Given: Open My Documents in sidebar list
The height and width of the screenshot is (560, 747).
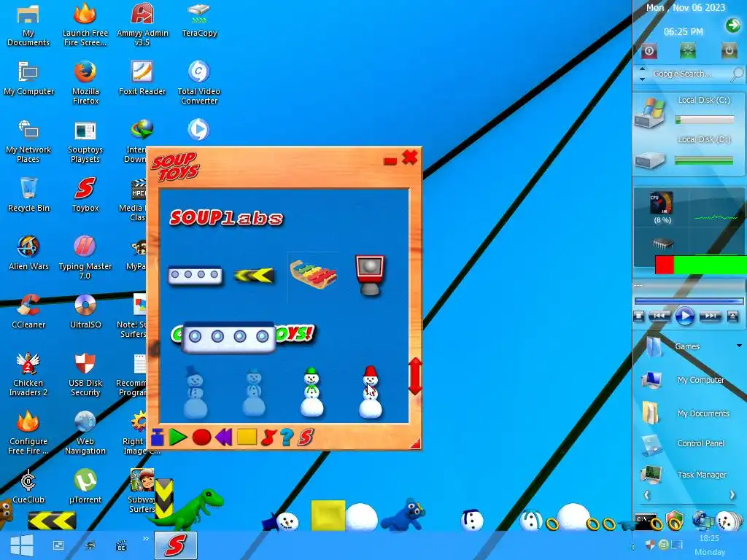Looking at the screenshot, I should pos(703,413).
